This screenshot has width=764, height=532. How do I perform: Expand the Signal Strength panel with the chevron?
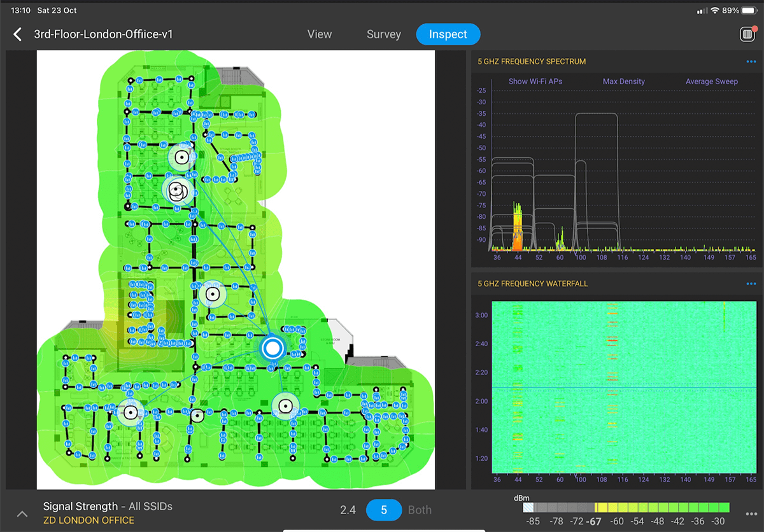point(22,514)
